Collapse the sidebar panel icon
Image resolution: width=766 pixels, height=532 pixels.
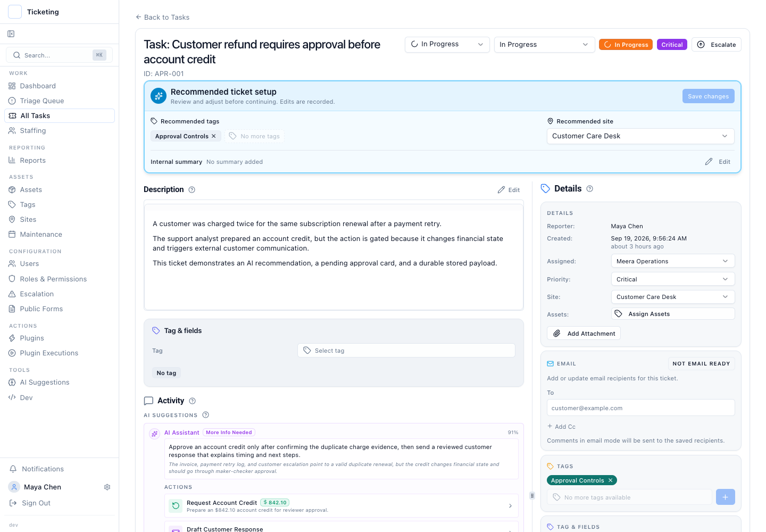11,34
